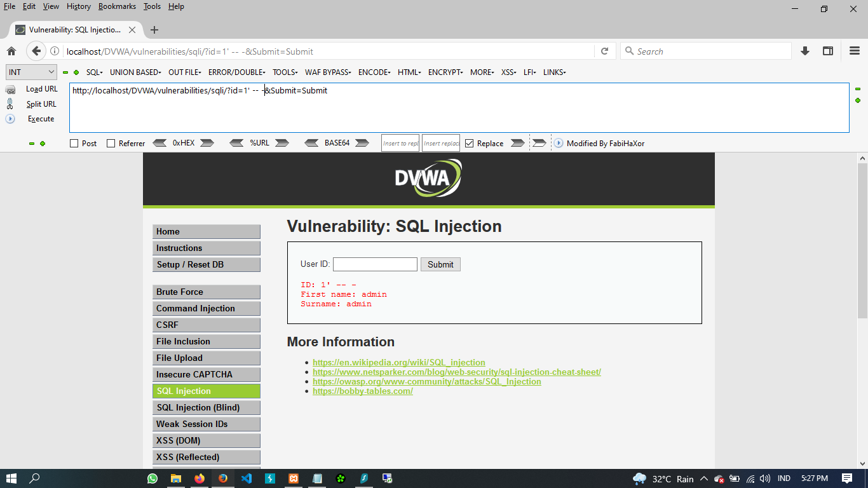
Task: Open File Explorer from the taskbar
Action: coord(176,478)
